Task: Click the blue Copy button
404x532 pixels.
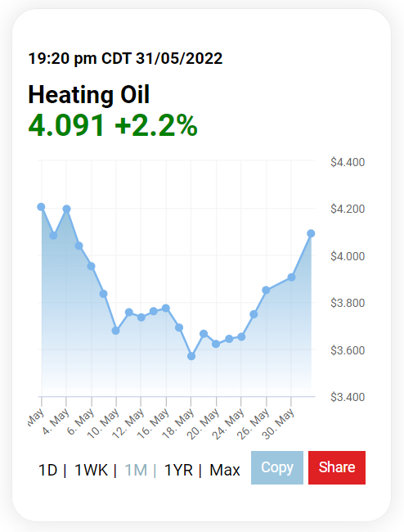Action: point(277,467)
